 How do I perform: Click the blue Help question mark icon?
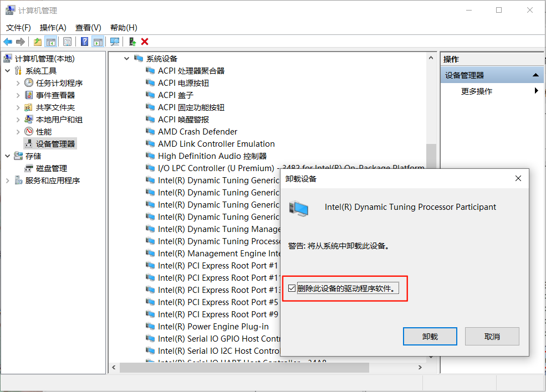coord(84,42)
